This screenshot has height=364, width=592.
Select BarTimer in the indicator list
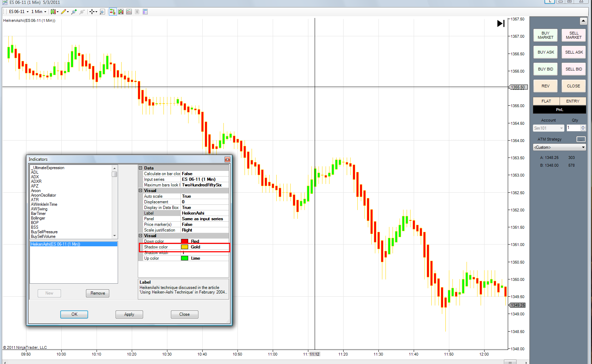click(38, 214)
